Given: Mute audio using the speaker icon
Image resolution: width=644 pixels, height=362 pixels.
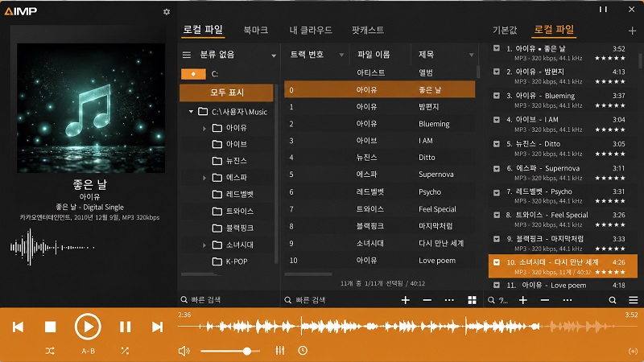Looking at the screenshot, I should point(184,351).
